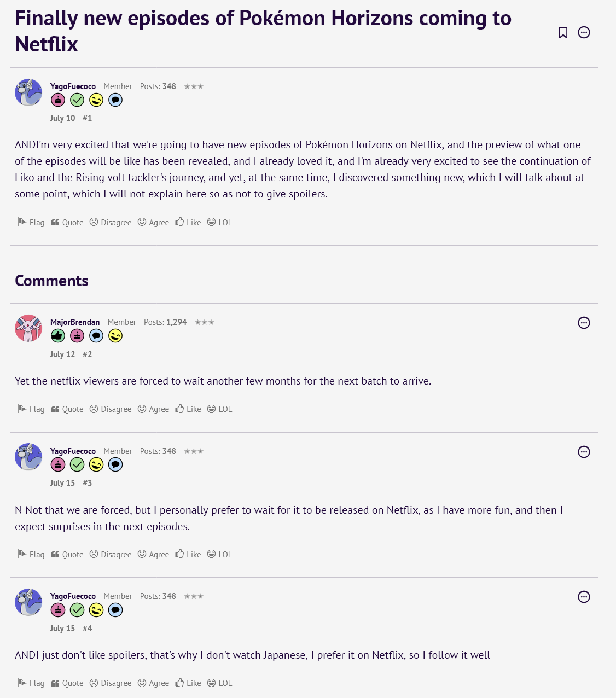The image size is (616, 698).
Task: Click the birthday cake badge on first post
Action: (58, 100)
